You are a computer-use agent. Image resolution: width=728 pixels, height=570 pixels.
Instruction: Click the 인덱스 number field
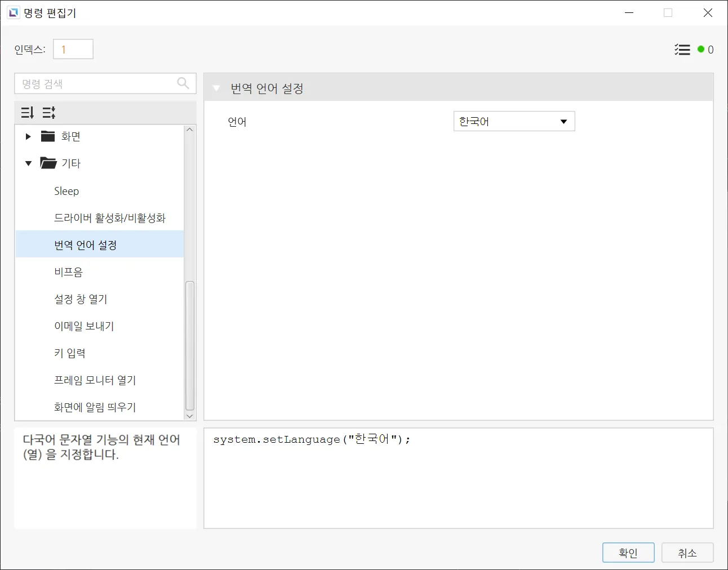(x=73, y=50)
